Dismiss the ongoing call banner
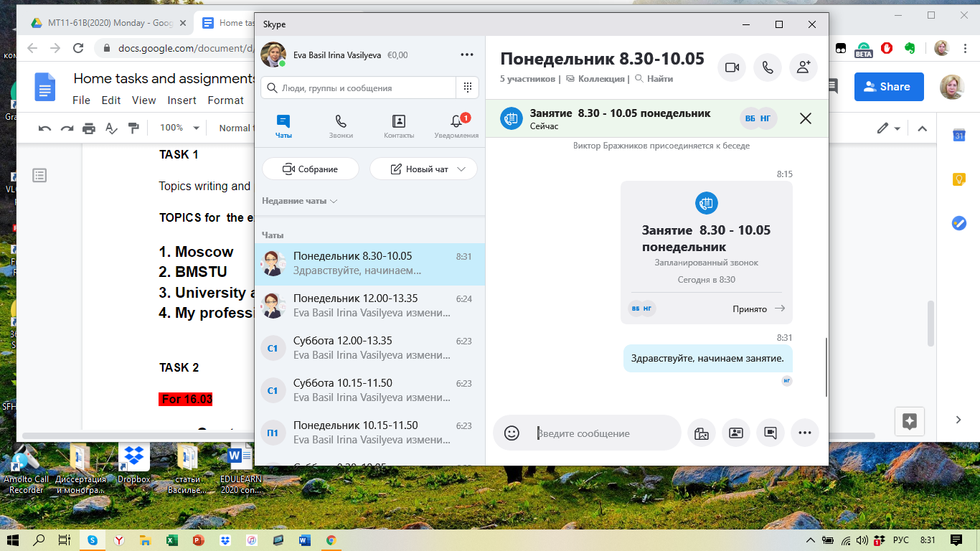980x551 pixels. pyautogui.click(x=805, y=119)
